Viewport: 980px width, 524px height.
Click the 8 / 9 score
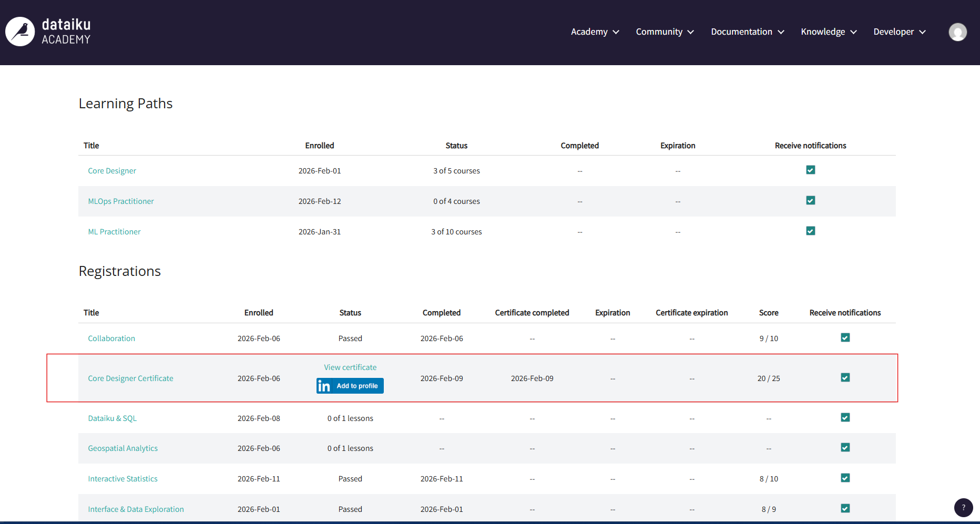[769, 509]
